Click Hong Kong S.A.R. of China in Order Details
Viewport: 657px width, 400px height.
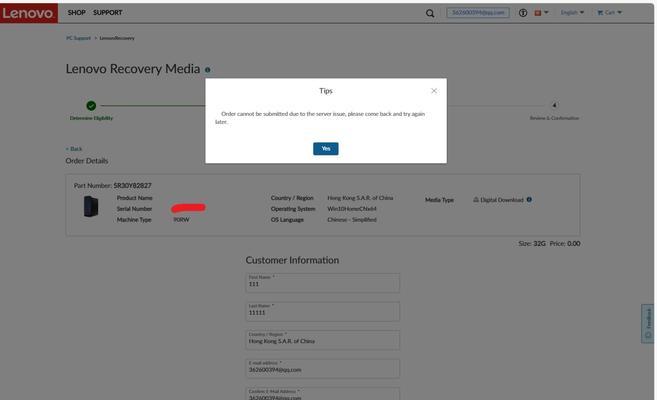point(360,198)
